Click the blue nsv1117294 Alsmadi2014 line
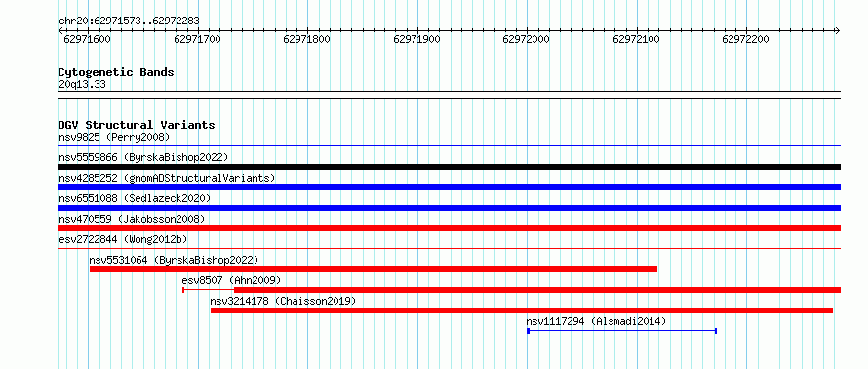Screen dimensions: 868x369 621,331
